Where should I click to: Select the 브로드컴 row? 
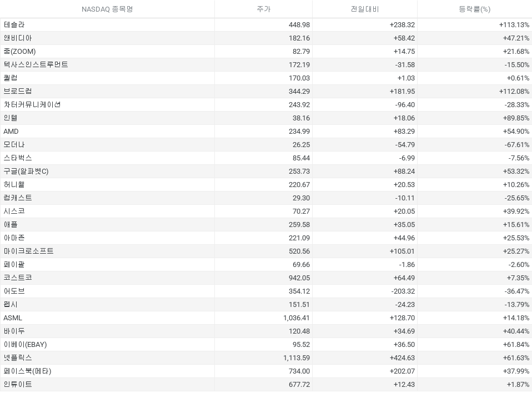18,92
